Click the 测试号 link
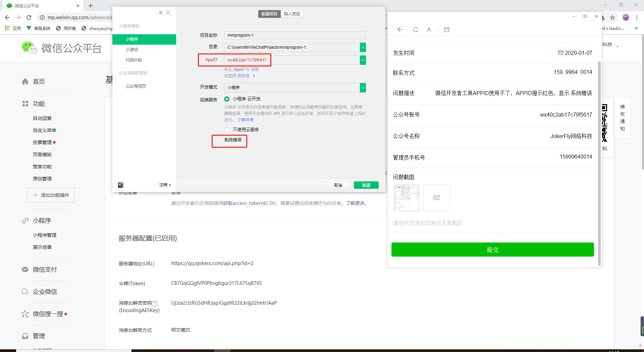 (x=243, y=76)
